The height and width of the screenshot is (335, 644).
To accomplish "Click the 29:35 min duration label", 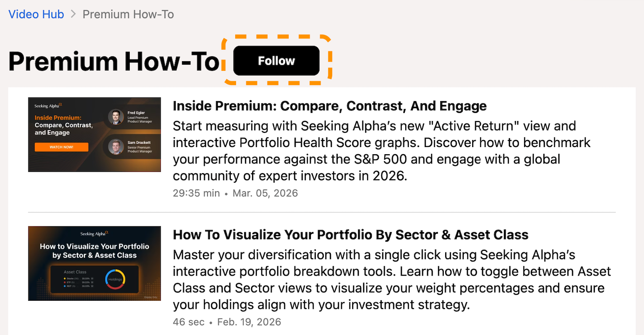I will (x=196, y=193).
